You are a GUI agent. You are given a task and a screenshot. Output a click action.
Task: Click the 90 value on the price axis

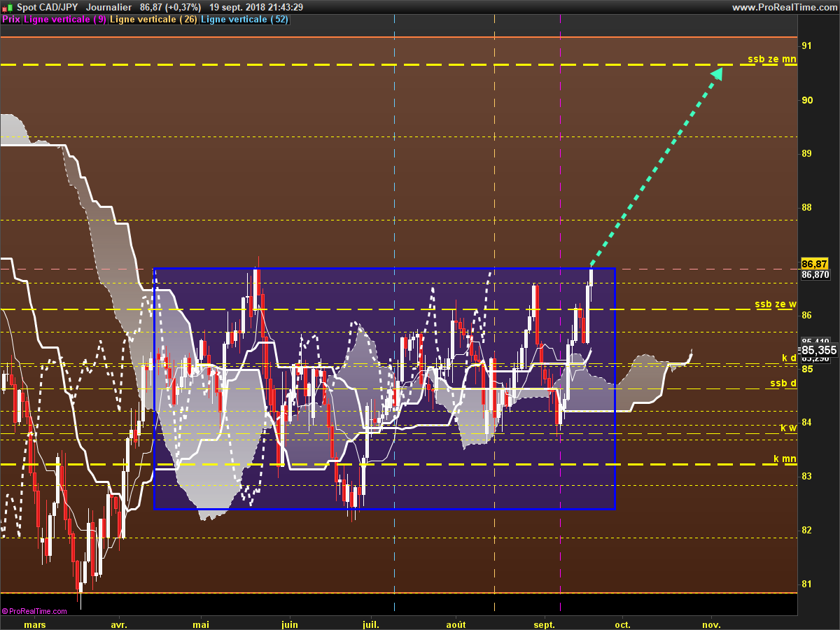[807, 99]
